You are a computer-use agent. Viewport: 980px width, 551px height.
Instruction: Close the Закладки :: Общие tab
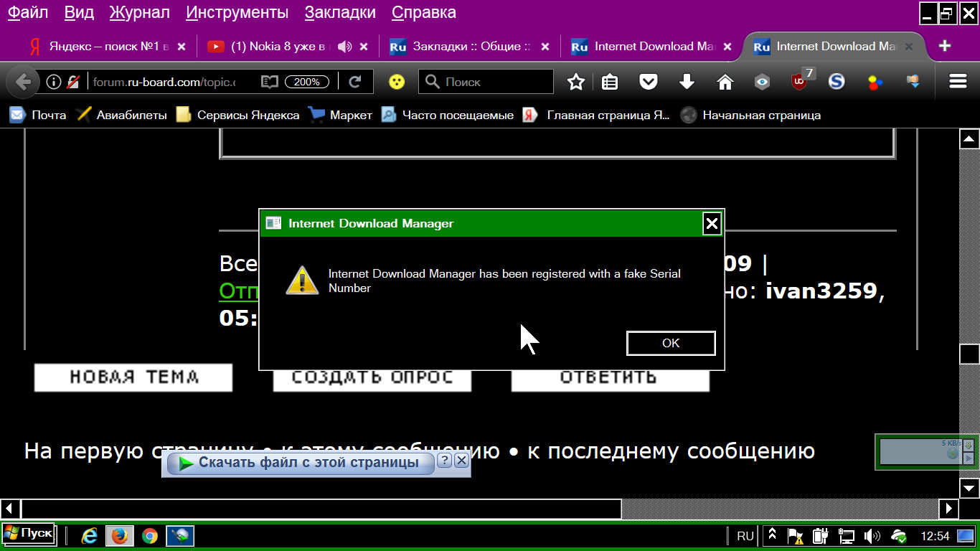(545, 47)
